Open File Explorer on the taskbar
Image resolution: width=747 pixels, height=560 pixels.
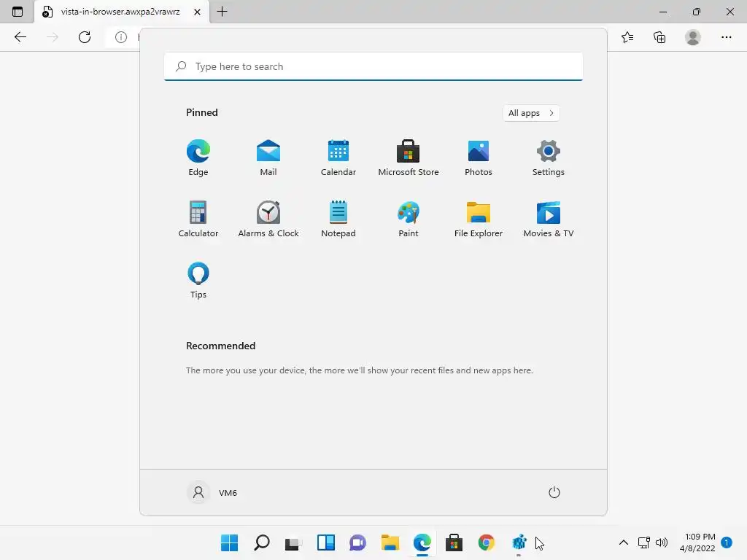(x=390, y=542)
